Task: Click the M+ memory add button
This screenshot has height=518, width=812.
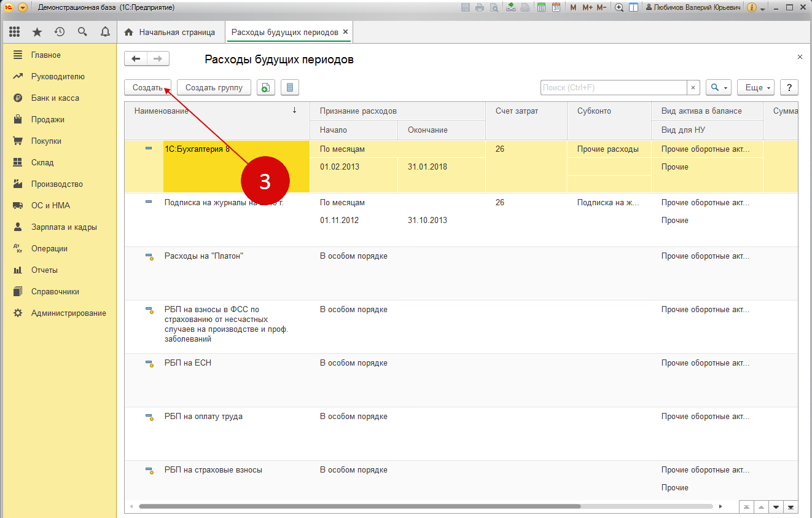Action: pyautogui.click(x=587, y=7)
